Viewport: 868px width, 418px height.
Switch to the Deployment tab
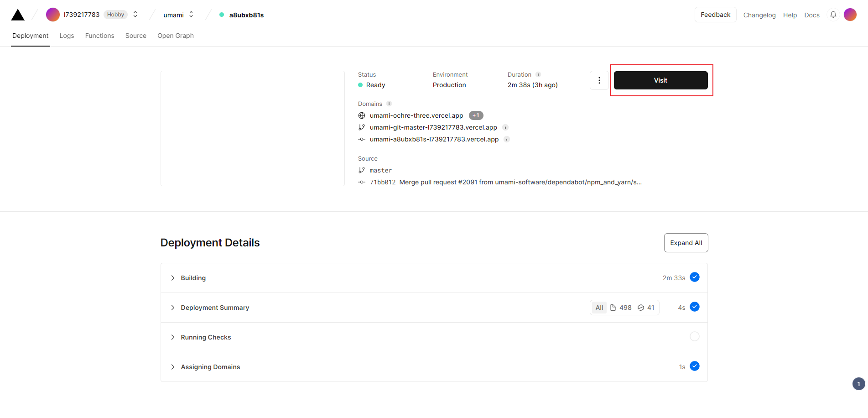pyautogui.click(x=30, y=36)
